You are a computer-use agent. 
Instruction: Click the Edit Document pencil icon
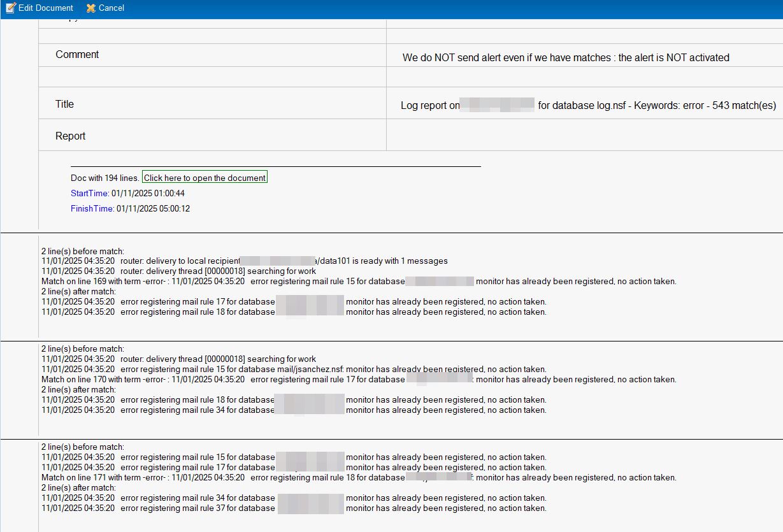[10, 8]
